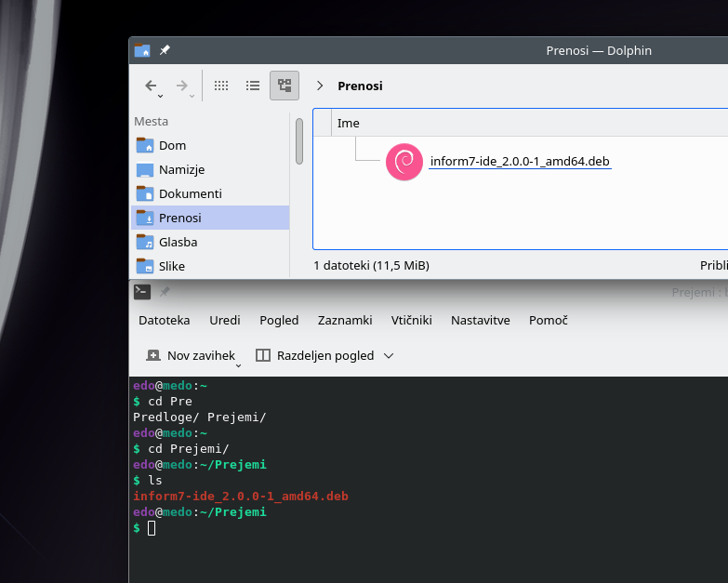Go back in Dolphin navigation
728x583 pixels.
coord(151,86)
